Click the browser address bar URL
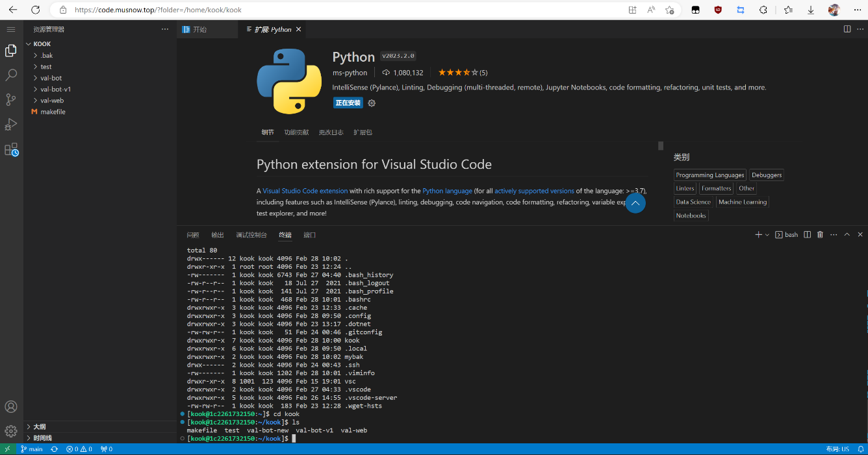 point(158,10)
